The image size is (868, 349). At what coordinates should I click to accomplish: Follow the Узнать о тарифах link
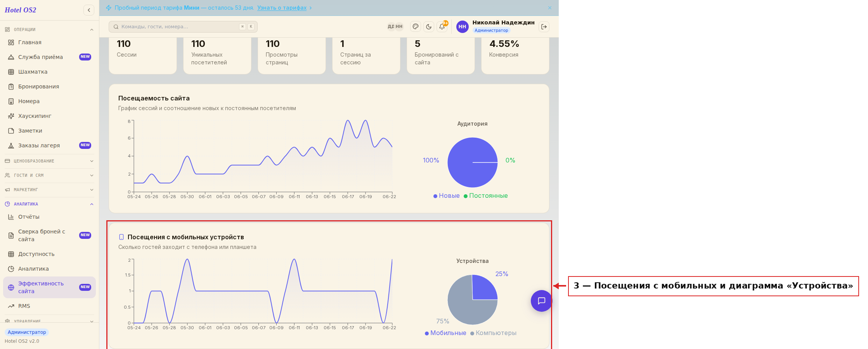[282, 8]
